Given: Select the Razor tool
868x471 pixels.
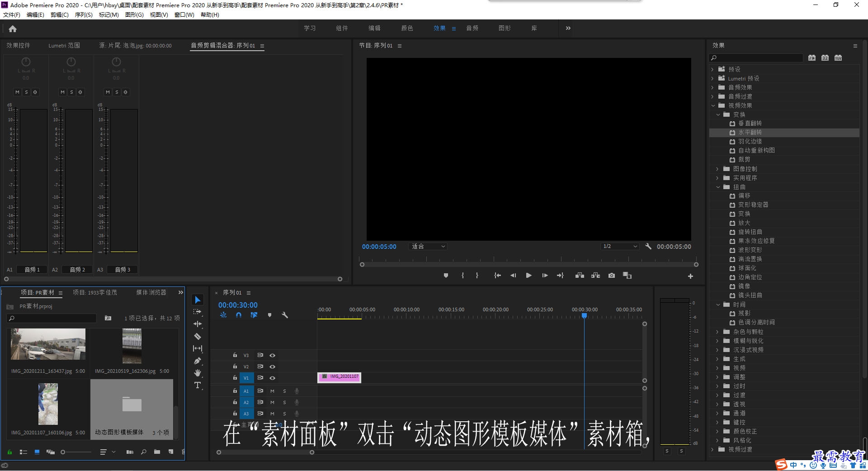Looking at the screenshot, I should click(x=198, y=336).
